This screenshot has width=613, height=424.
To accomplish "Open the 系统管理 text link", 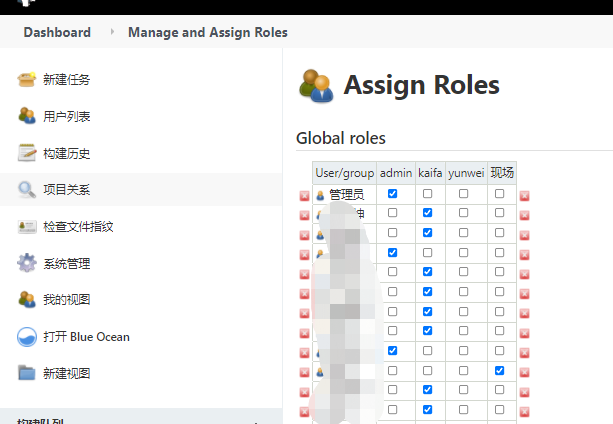I will point(66,263).
